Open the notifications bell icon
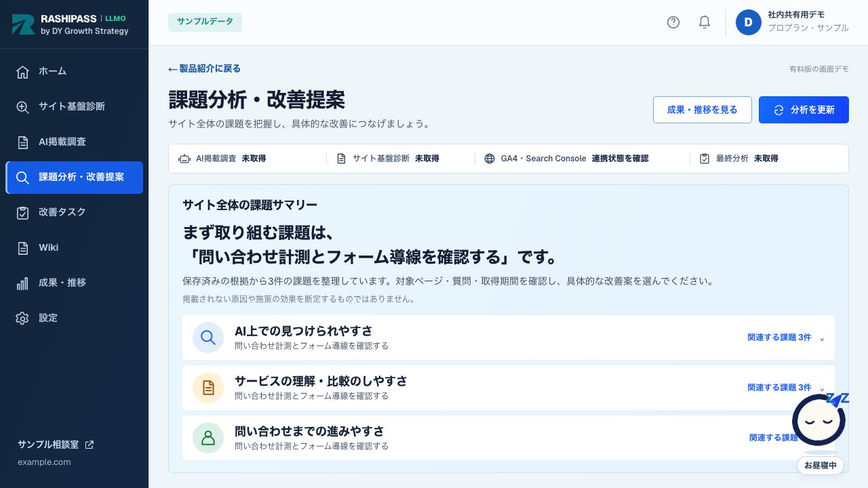The height and width of the screenshot is (488, 868). 705,22
